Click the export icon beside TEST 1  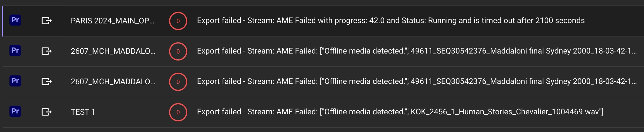tap(46, 112)
